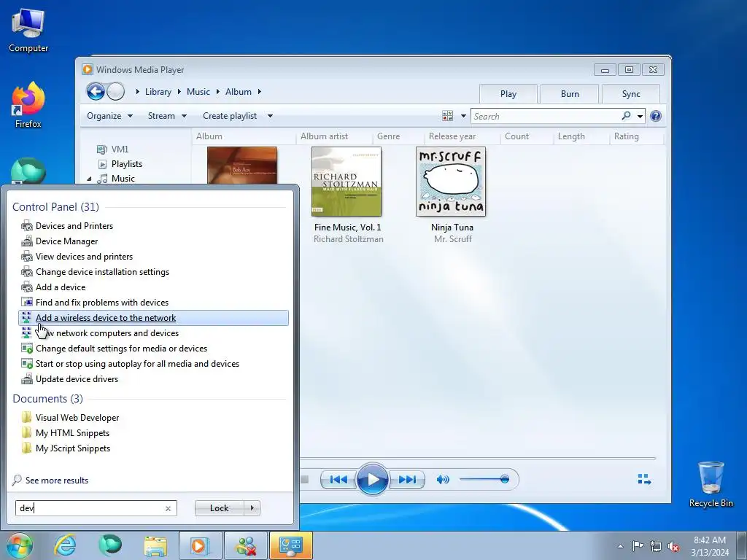
Task: Switch to the Play tab
Action: pyautogui.click(x=508, y=94)
